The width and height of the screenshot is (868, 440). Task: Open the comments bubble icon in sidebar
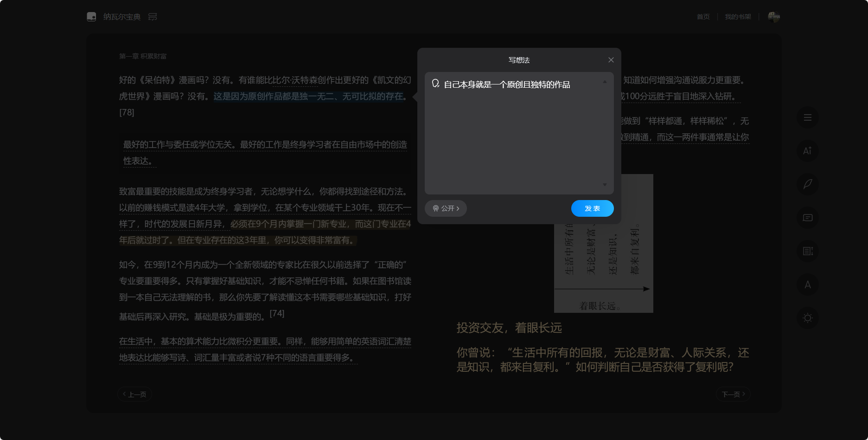807,218
